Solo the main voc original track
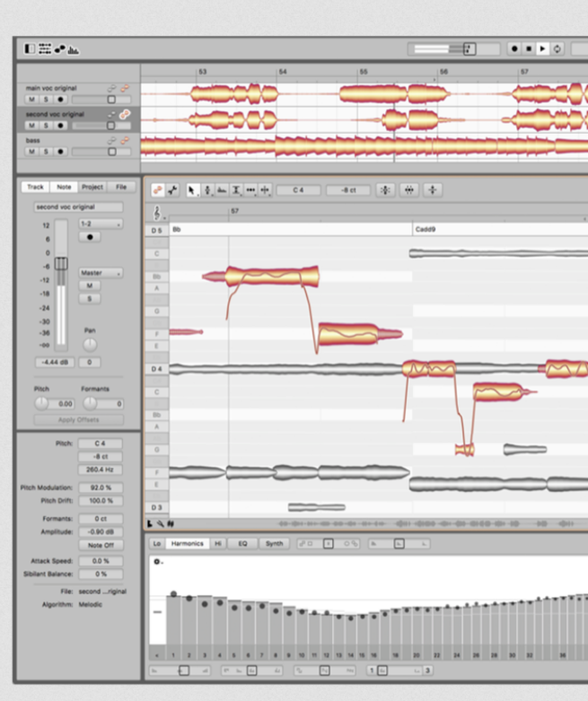The height and width of the screenshot is (701, 588). pyautogui.click(x=46, y=100)
